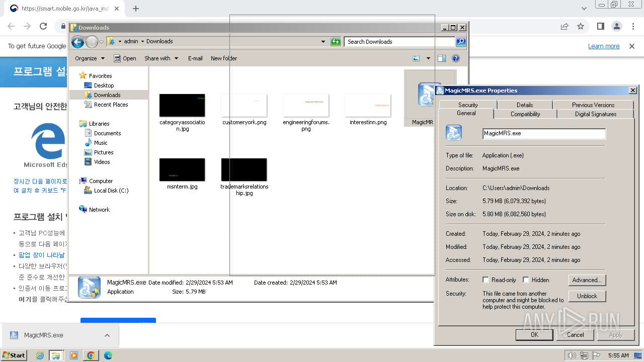Click the E-mail toolbar button
644x362 pixels.
click(x=195, y=58)
